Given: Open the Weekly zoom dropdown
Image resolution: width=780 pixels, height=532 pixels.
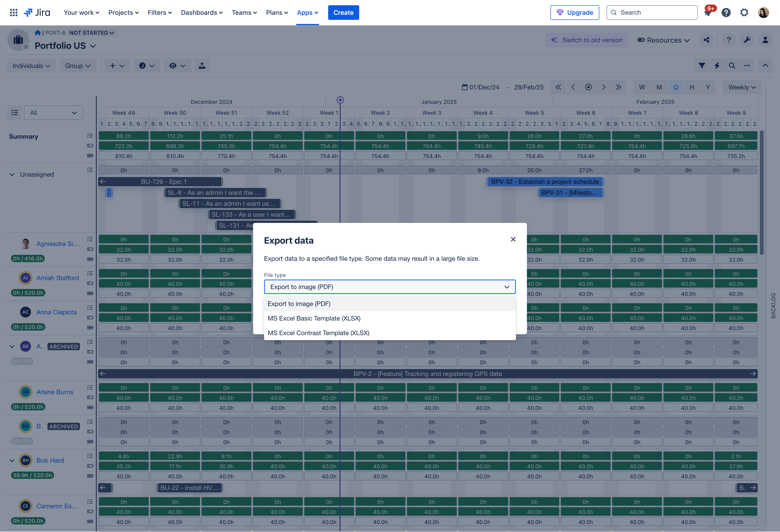Looking at the screenshot, I should pyautogui.click(x=742, y=87).
